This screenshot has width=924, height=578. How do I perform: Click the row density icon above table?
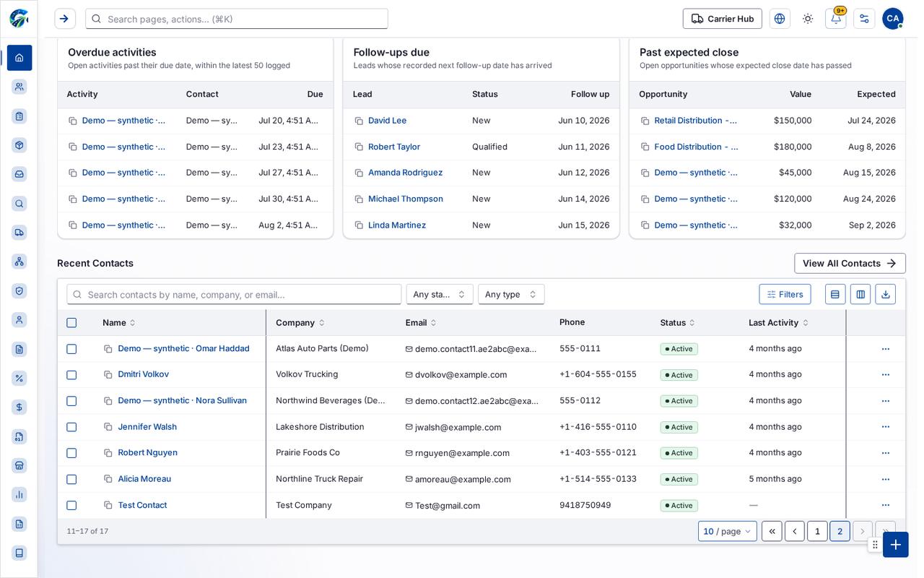point(835,294)
